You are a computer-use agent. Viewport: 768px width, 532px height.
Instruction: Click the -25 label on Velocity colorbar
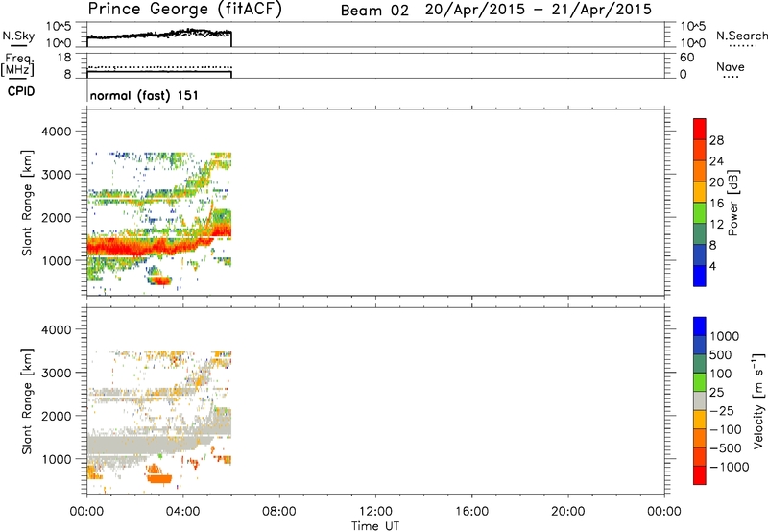click(721, 410)
